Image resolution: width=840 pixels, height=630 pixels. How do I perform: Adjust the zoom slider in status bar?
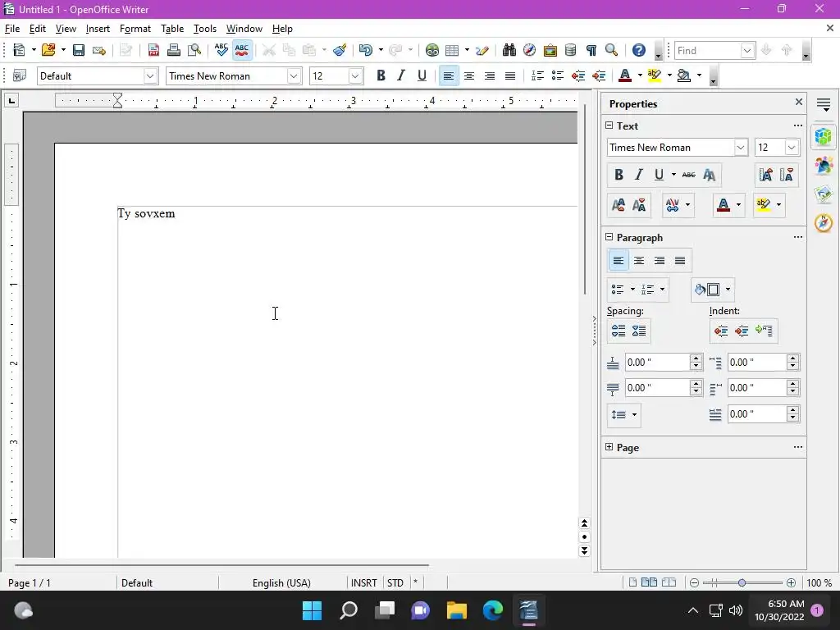point(742,583)
